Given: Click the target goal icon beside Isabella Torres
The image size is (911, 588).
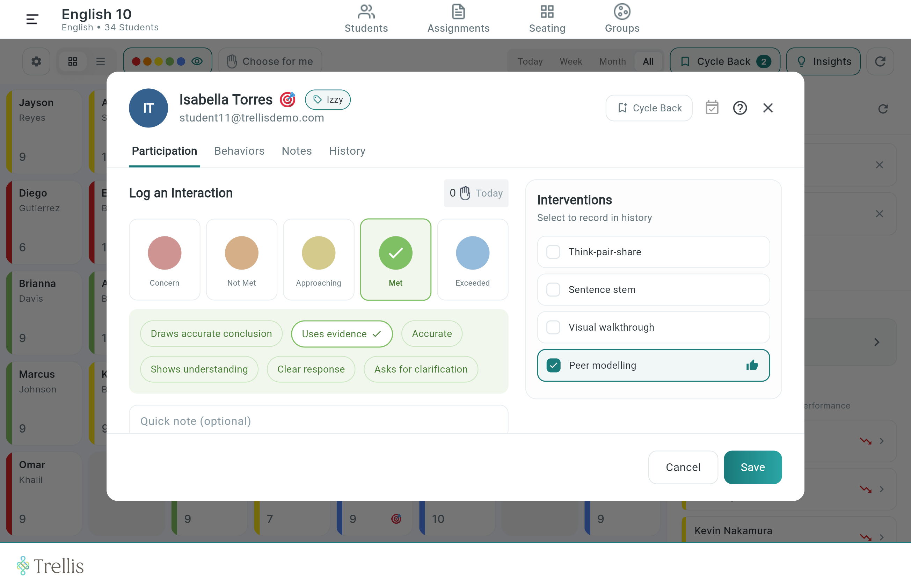Looking at the screenshot, I should (x=287, y=100).
